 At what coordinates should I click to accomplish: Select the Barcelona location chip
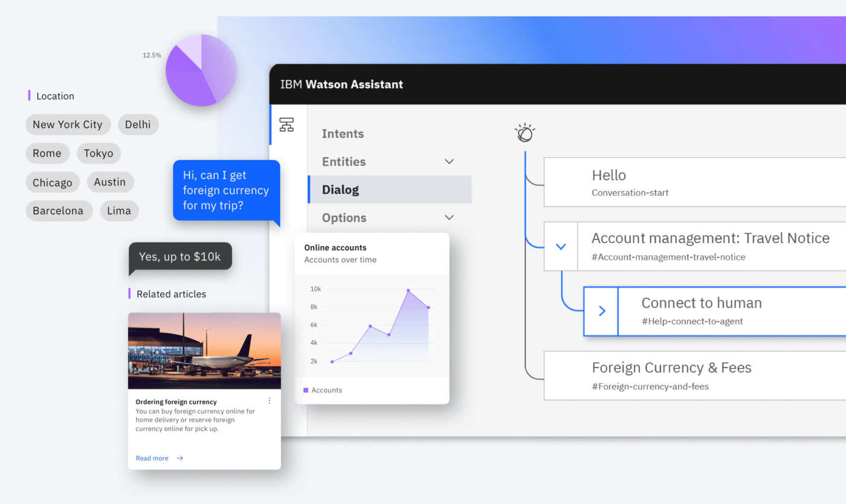58,211
